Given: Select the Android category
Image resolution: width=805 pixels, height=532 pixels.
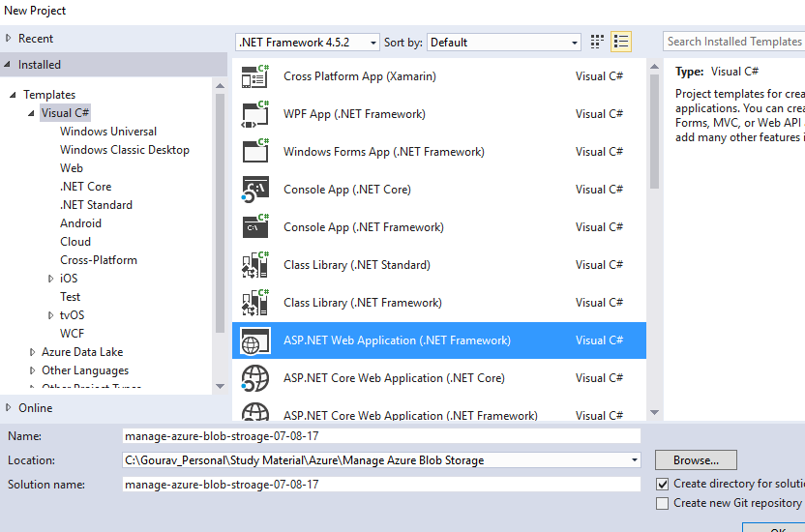Looking at the screenshot, I should point(80,223).
